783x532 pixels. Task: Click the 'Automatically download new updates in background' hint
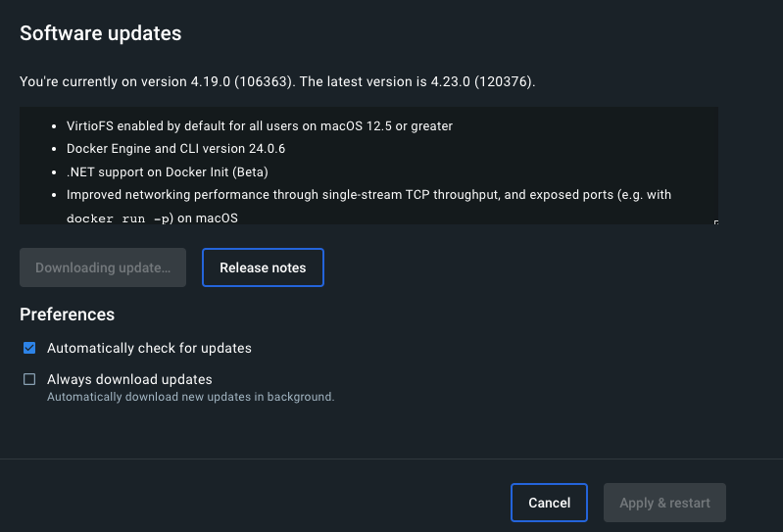190,397
